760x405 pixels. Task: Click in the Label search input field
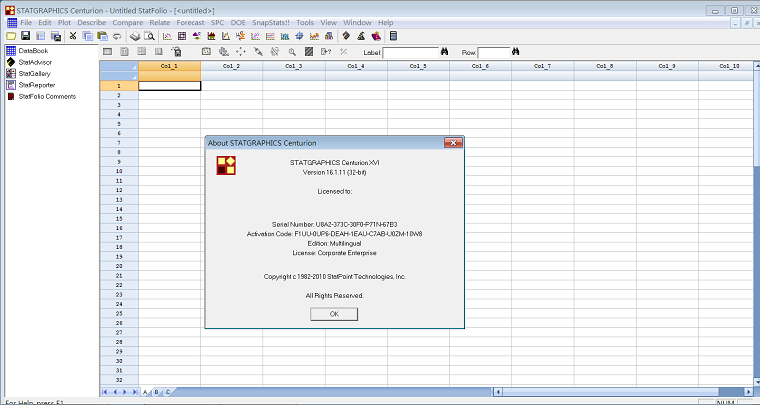click(x=411, y=52)
